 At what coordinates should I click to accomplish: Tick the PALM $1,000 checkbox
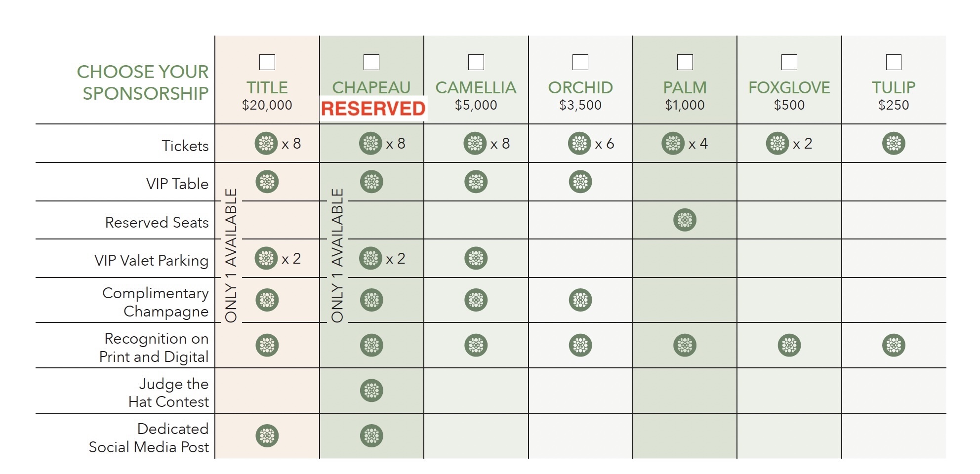click(685, 62)
